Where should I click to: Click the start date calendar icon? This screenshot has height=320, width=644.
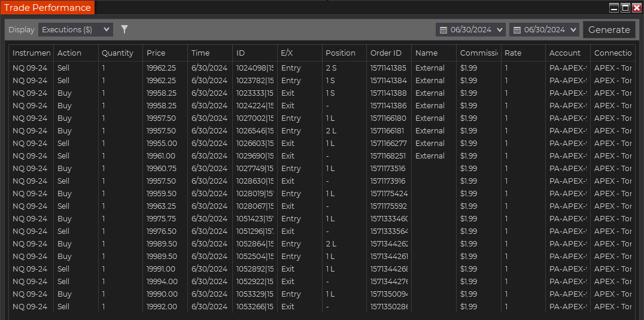[x=443, y=30]
